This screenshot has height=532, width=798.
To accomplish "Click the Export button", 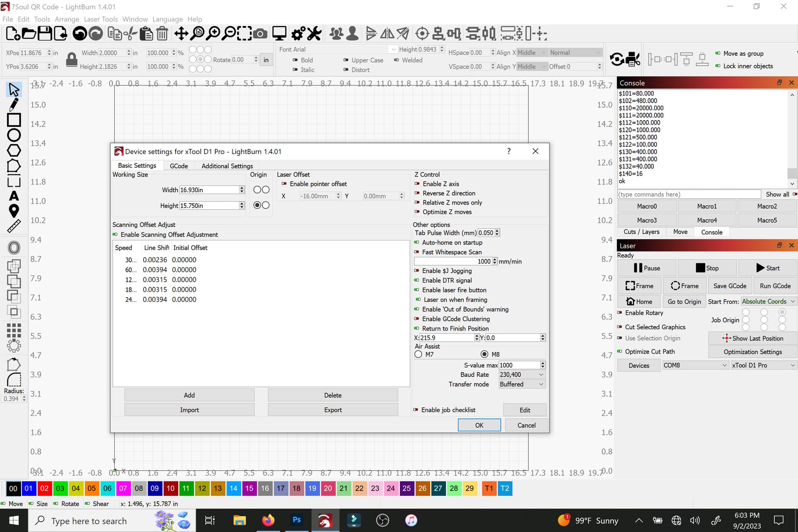I will [x=333, y=410].
